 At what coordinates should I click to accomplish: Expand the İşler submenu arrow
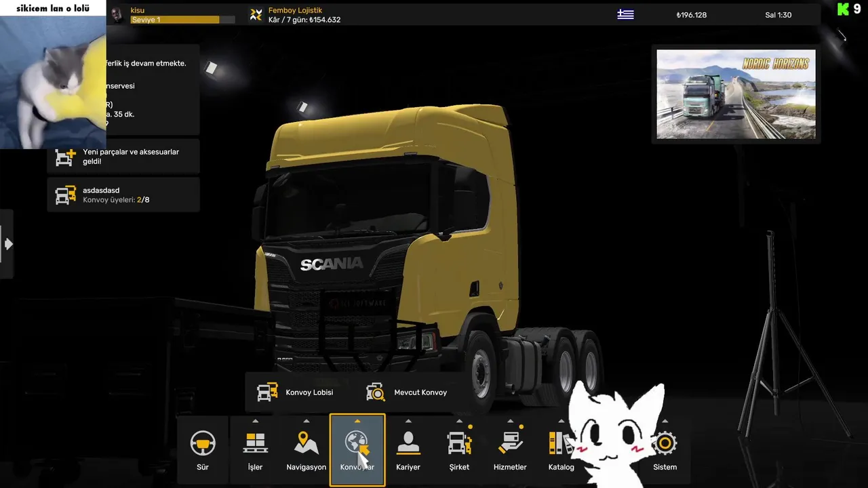[x=255, y=421]
